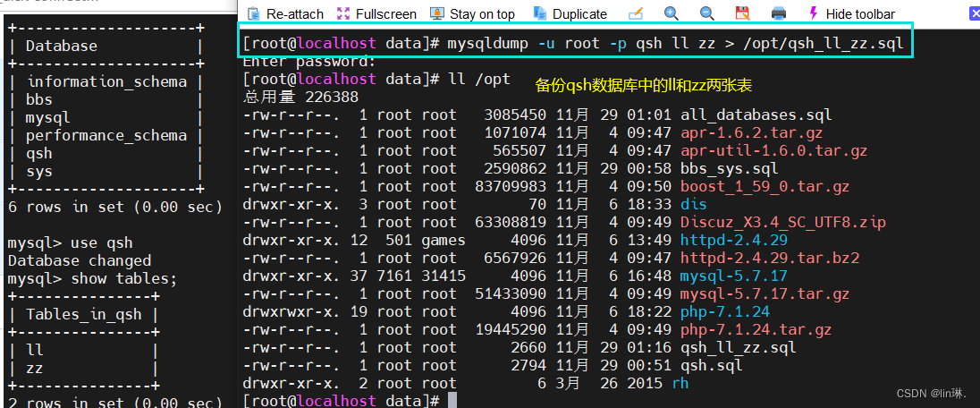Select the performance_schema row in left window
980x408 pixels.
click(106, 136)
